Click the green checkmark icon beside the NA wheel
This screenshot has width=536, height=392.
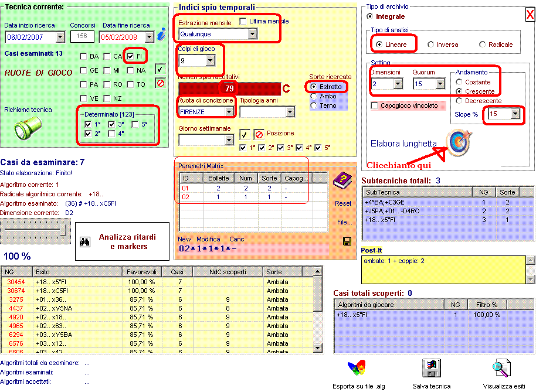160,69
